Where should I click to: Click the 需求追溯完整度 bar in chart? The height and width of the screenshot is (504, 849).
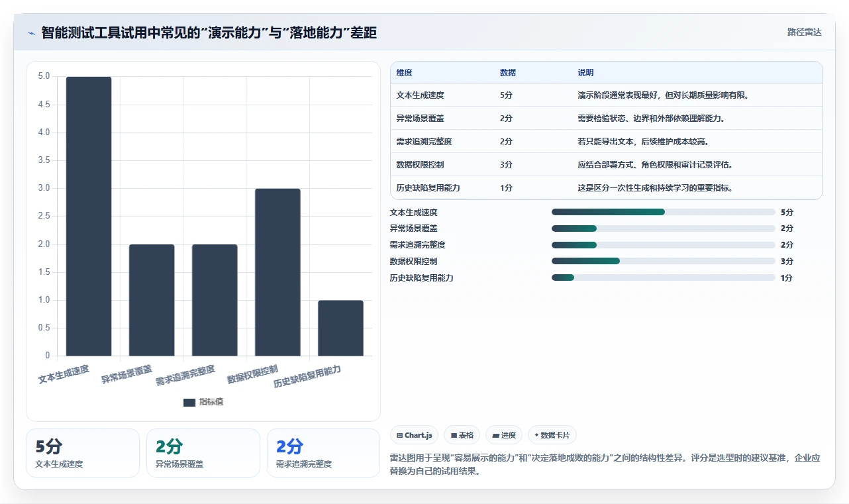pos(215,300)
